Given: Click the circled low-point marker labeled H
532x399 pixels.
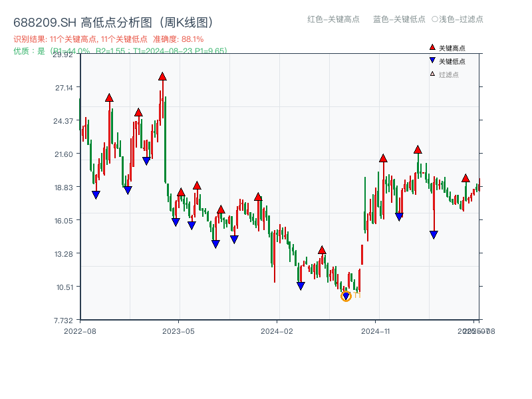Looking at the screenshot, I should 346,295.
